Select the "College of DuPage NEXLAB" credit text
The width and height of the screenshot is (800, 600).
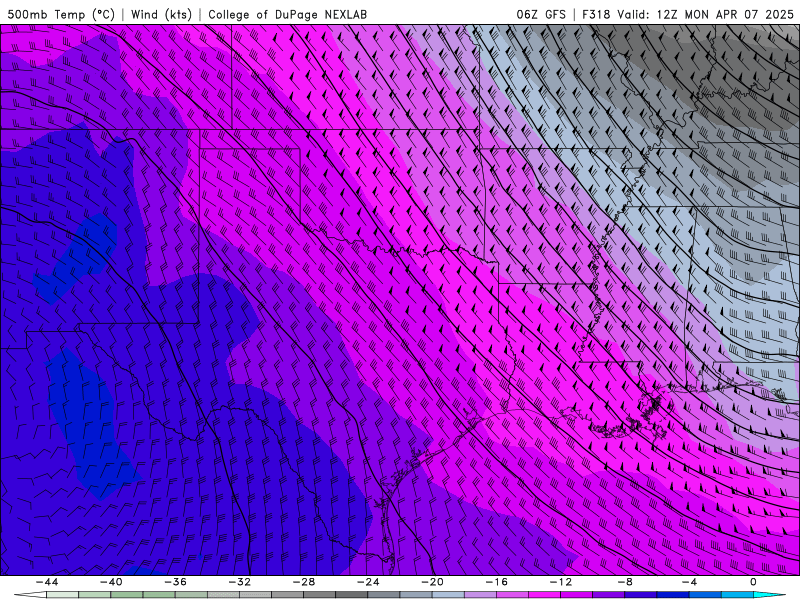[287, 14]
